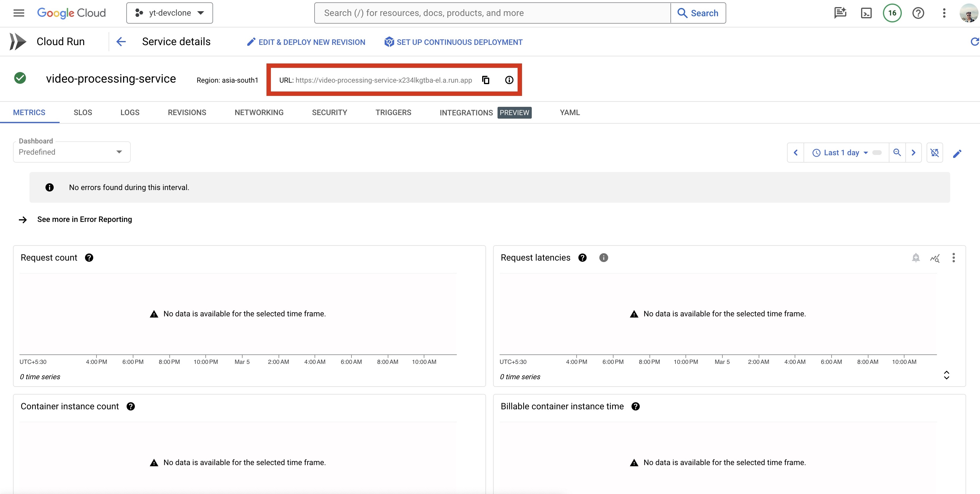
Task: Copy the service URL to clipboard
Action: pyautogui.click(x=485, y=80)
